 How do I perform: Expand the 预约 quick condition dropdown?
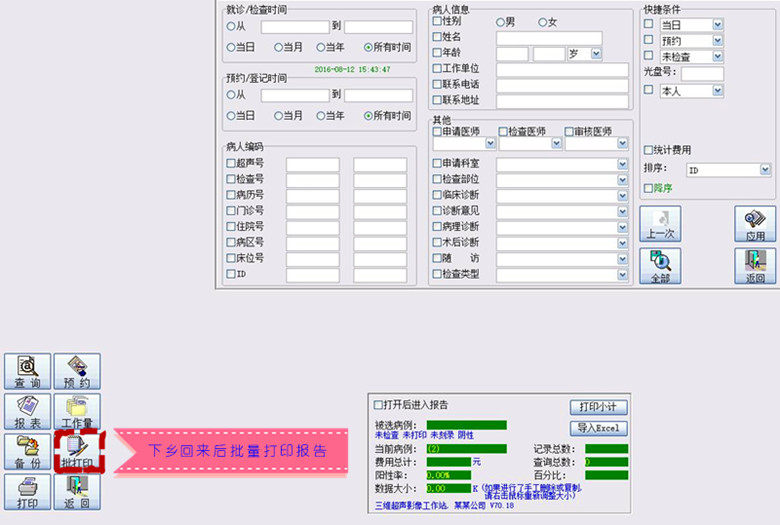[717, 40]
